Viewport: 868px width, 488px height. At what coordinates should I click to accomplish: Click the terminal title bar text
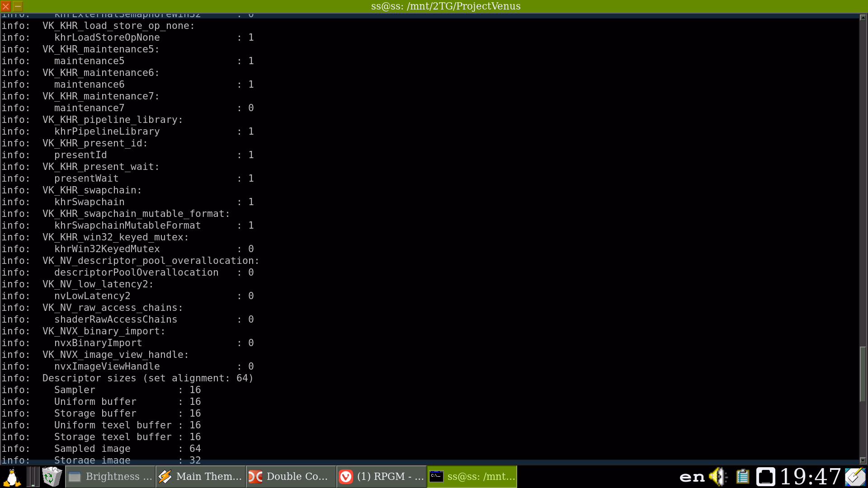point(445,6)
